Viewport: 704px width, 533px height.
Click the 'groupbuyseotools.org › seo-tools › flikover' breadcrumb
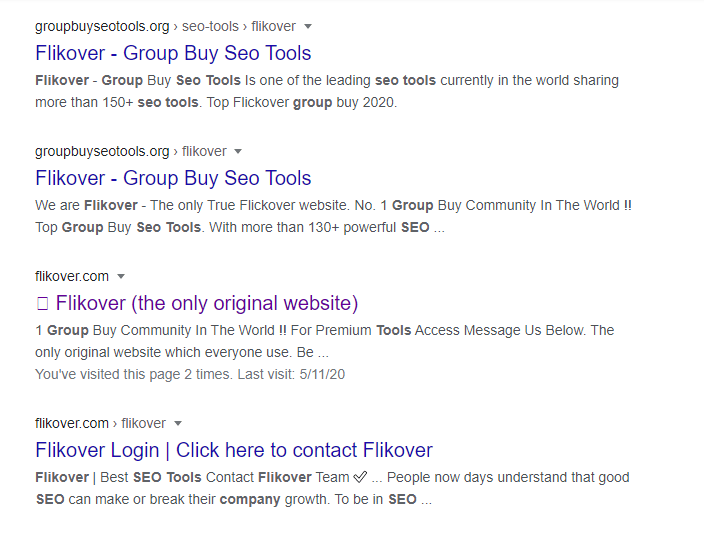pyautogui.click(x=165, y=26)
